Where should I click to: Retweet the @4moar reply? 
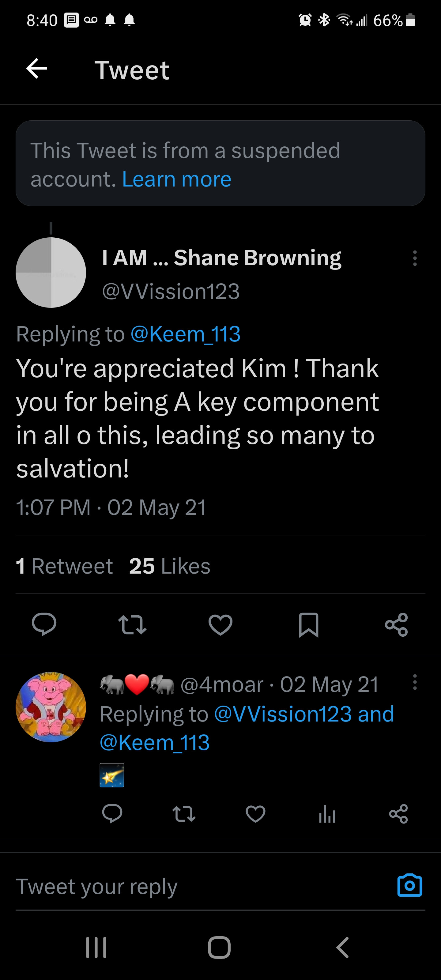[184, 814]
